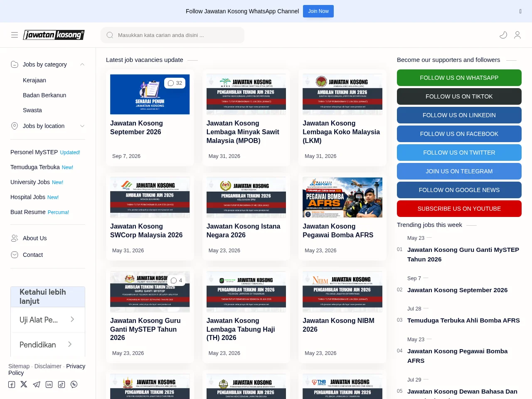Open trending Temuduga Terbuka Ahli Bomba AFRS
Viewport: 532px width, 399px height.
click(463, 320)
